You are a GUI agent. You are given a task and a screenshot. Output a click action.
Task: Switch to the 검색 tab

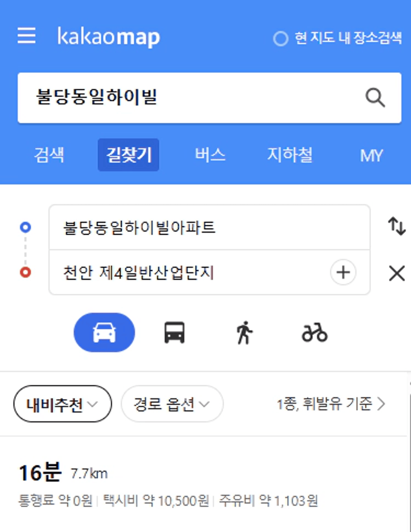[49, 155]
